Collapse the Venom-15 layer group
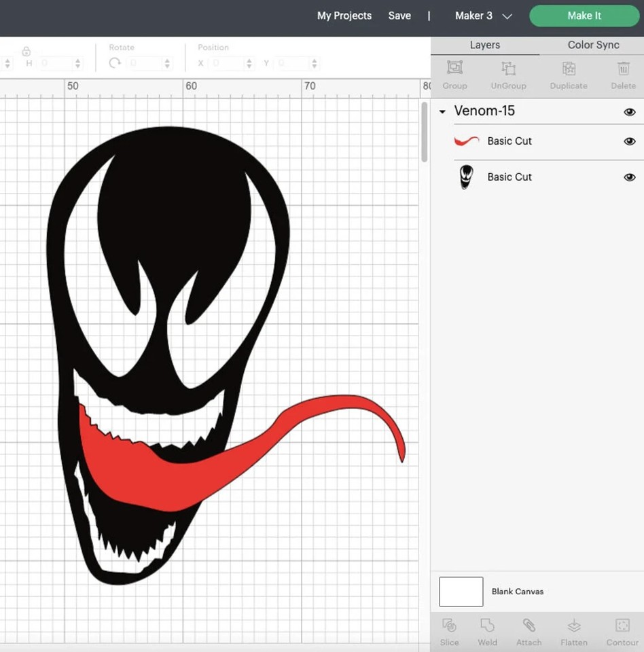The image size is (644, 652). coord(443,111)
